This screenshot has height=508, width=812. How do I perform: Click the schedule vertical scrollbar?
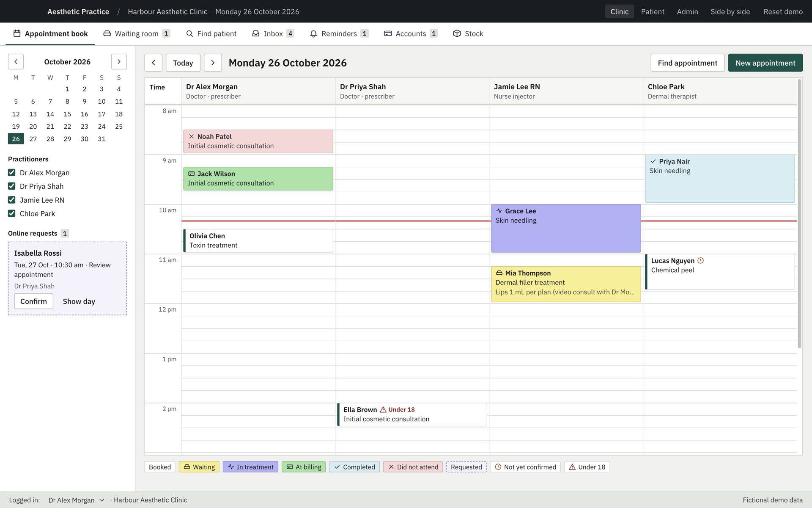[x=799, y=214]
